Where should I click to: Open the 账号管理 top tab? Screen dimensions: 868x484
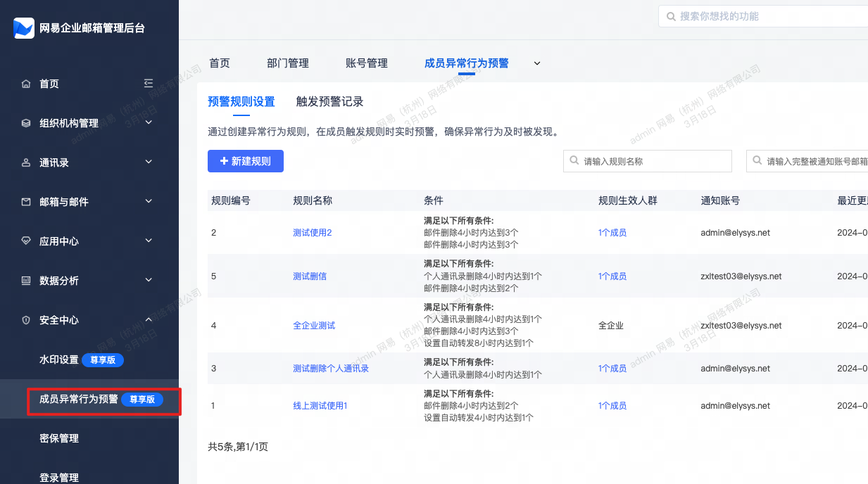point(367,63)
